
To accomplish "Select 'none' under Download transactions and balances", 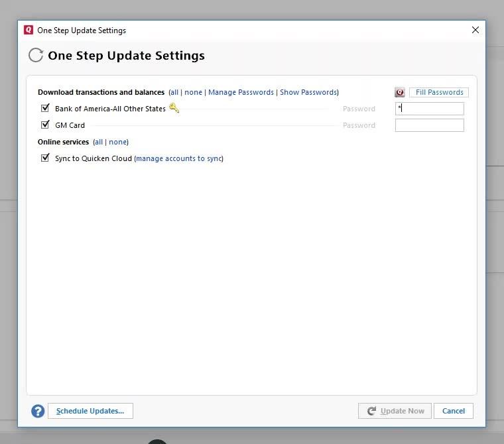I will [193, 92].
